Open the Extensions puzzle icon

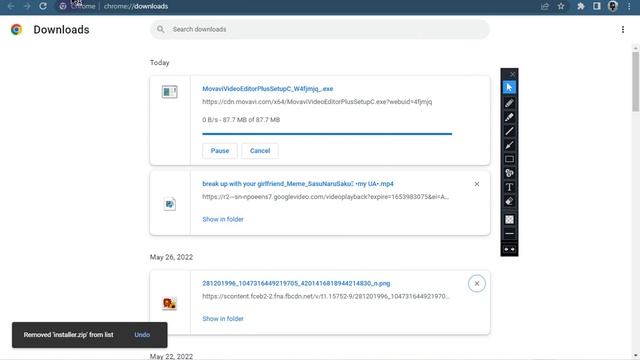pyautogui.click(x=580, y=6)
